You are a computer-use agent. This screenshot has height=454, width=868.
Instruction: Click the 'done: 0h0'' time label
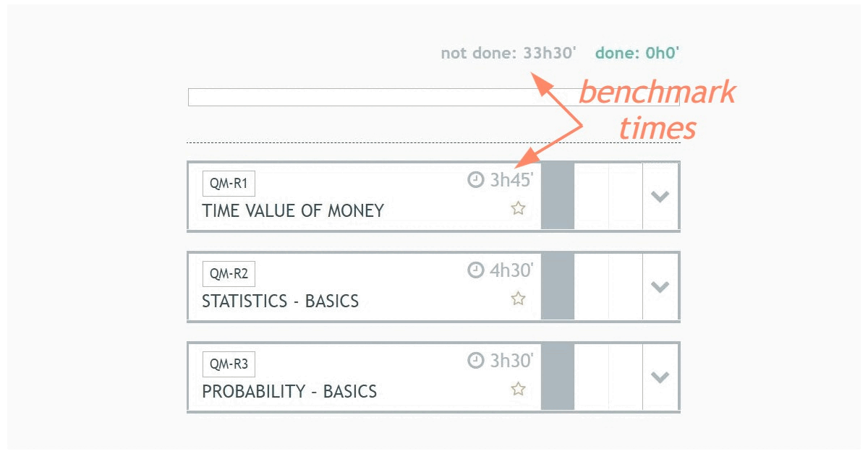(637, 53)
